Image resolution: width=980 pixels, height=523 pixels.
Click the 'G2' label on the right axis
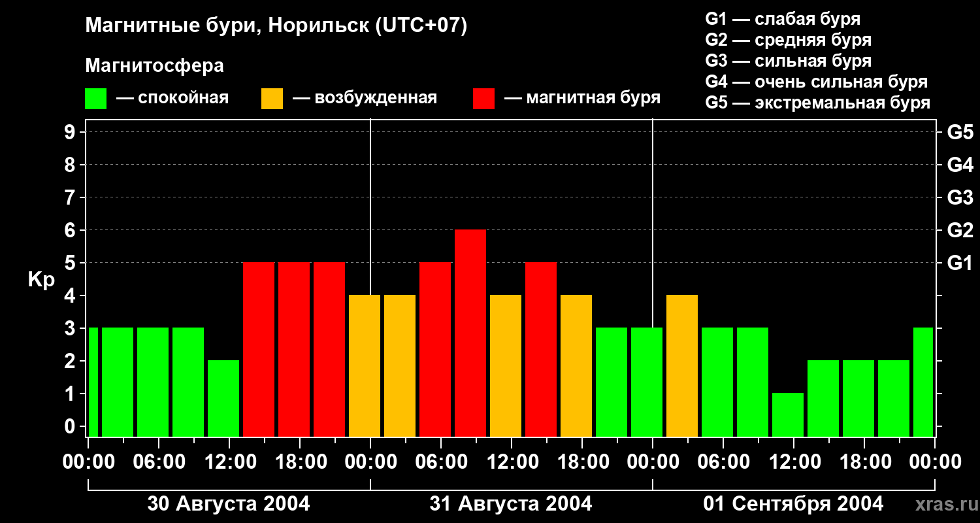point(960,231)
